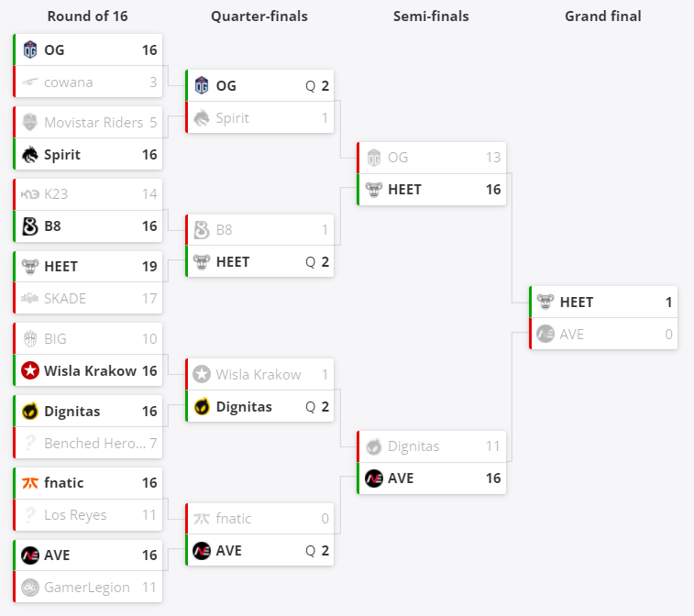This screenshot has width=694, height=616.
Task: Click the OG logo in Round of 16
Action: (x=30, y=49)
